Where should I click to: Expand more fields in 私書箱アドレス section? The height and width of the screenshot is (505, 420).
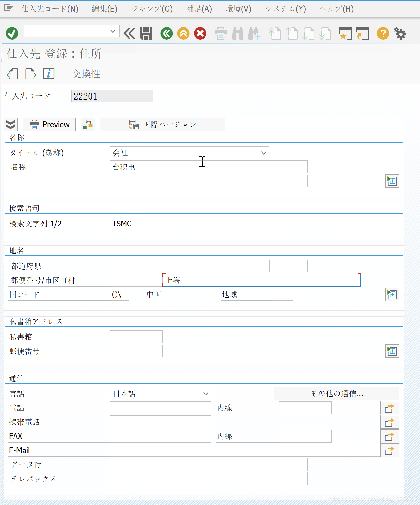pyautogui.click(x=392, y=351)
